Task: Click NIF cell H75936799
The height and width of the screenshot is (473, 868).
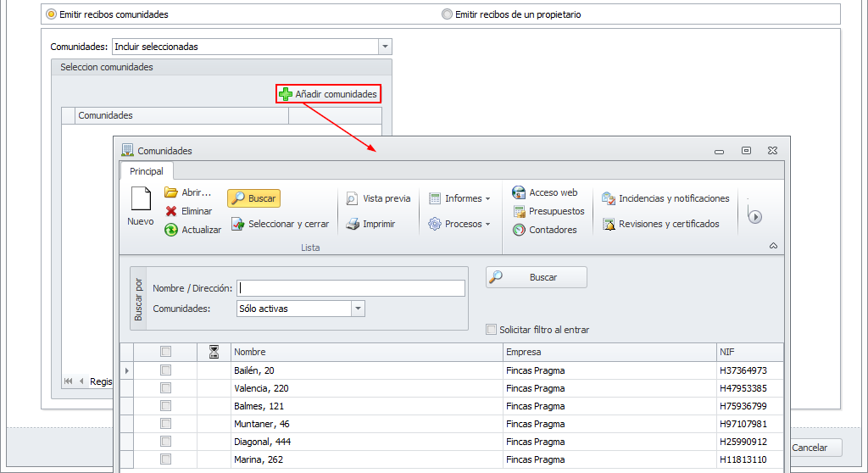Action: (x=750, y=406)
